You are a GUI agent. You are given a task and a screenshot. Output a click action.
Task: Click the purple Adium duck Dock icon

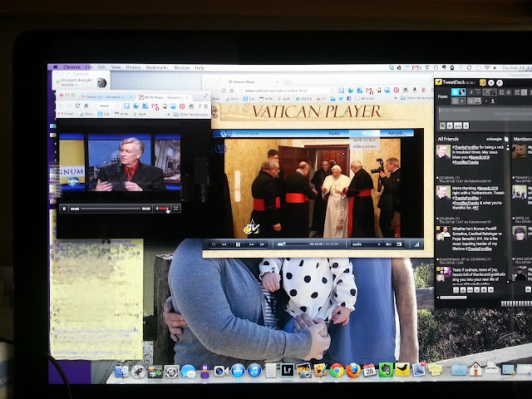(204, 372)
